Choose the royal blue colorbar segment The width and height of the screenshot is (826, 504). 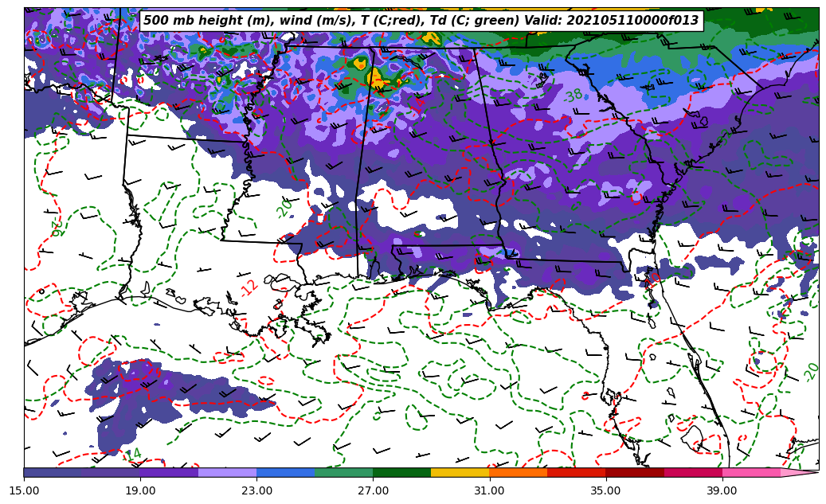tap(285, 472)
